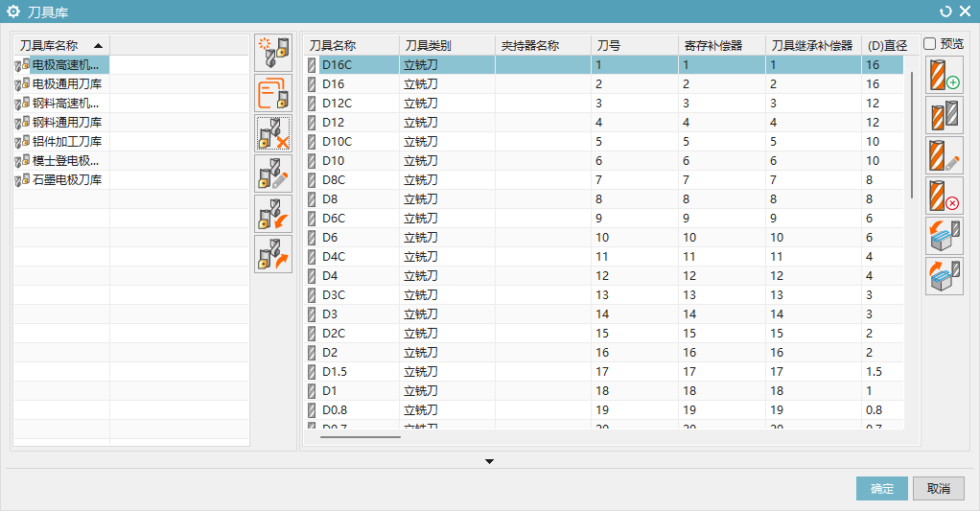
Task: Select the D3 tool row
Action: click(x=604, y=314)
